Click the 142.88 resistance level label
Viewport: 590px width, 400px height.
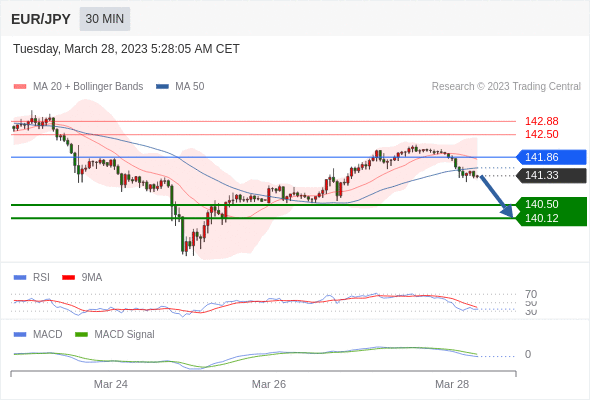tap(541, 121)
